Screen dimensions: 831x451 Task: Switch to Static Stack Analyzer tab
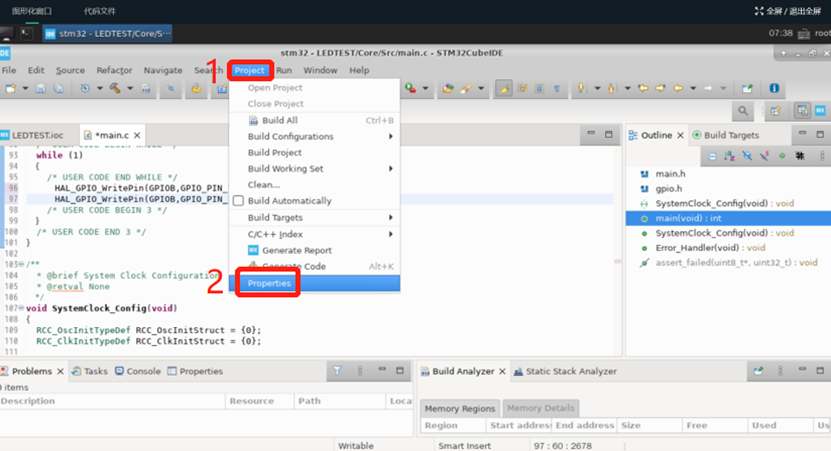tap(565, 371)
